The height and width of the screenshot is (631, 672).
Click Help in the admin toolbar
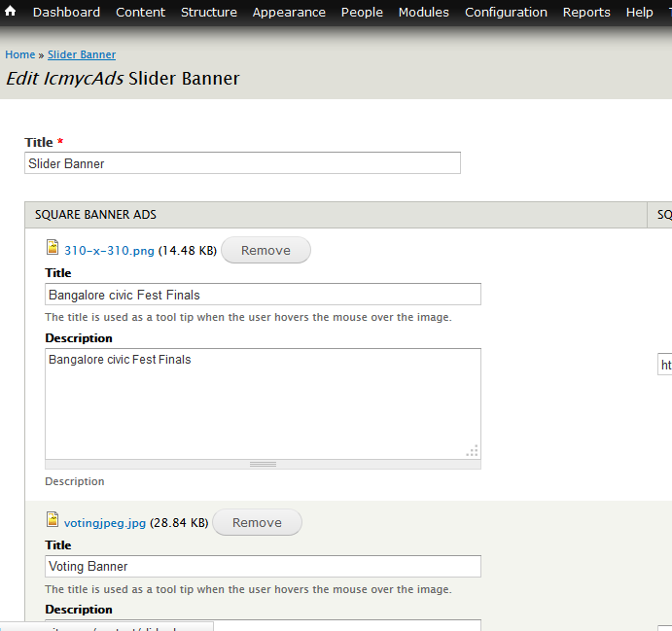pyautogui.click(x=640, y=13)
